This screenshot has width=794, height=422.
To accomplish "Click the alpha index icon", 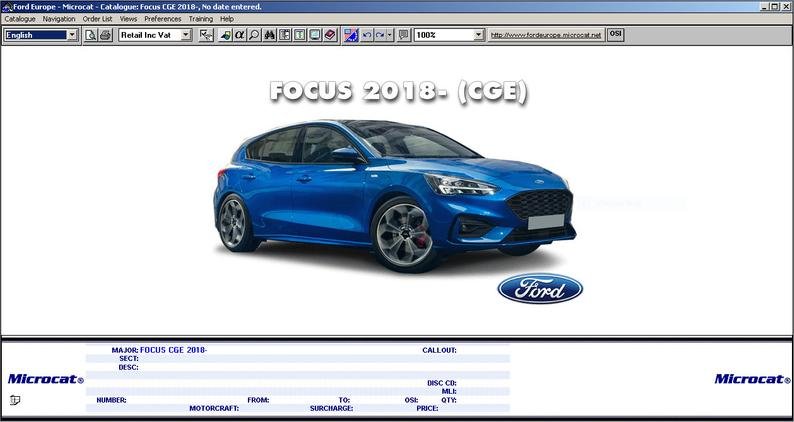I will click(240, 35).
